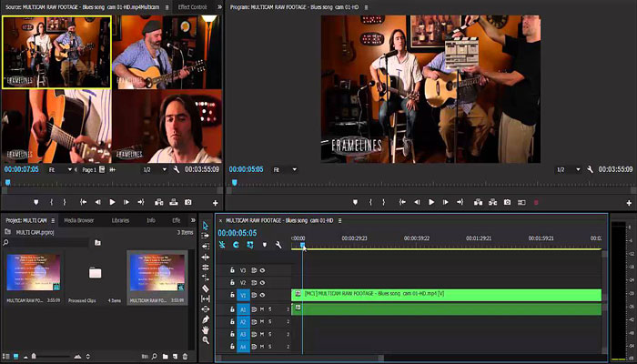
Task: Select the multicam angle with bearded guitarist
Action: pyautogui.click(x=167, y=52)
